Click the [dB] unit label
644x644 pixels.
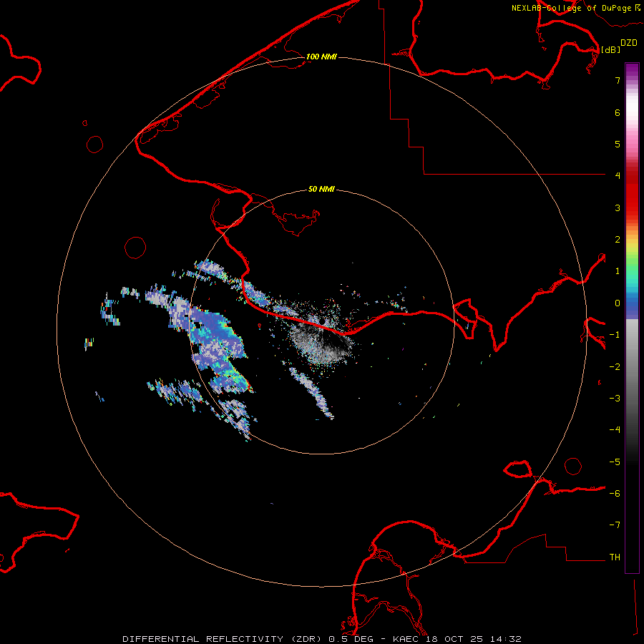click(x=611, y=50)
